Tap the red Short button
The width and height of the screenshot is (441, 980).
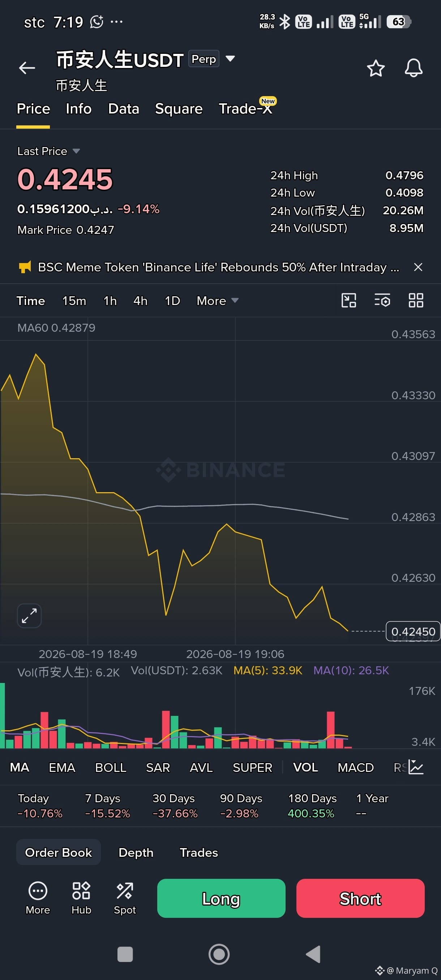[x=360, y=898]
